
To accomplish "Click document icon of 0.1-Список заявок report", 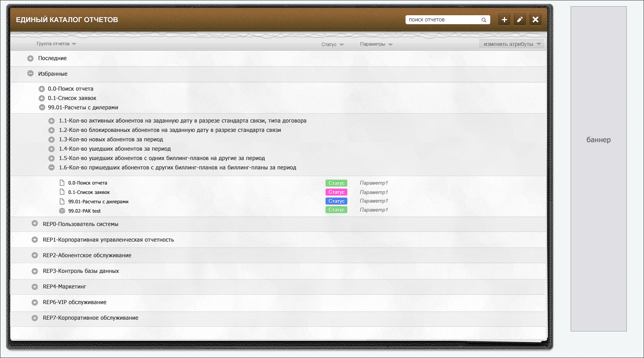I will tap(62, 192).
